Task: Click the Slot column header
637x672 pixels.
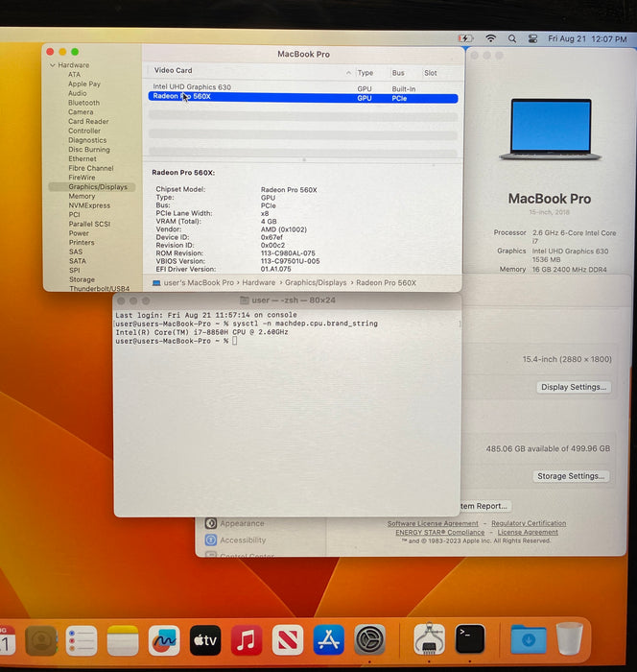Action: pyautogui.click(x=431, y=73)
